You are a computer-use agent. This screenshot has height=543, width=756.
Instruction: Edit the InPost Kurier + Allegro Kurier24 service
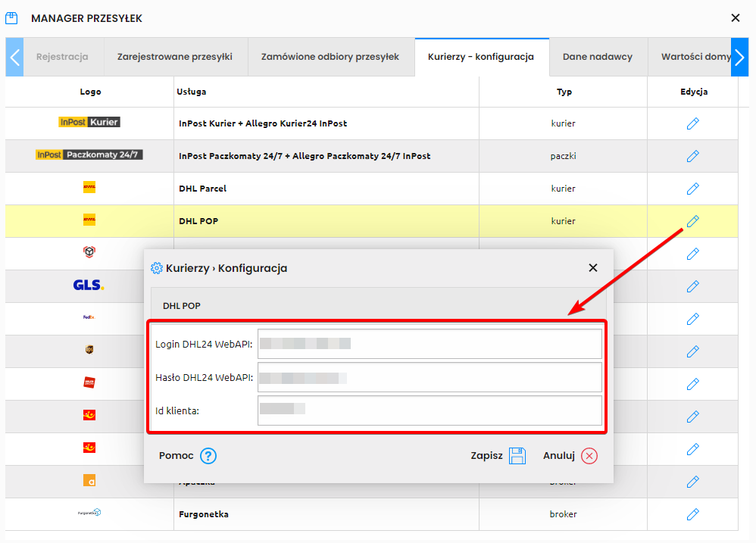click(x=693, y=123)
